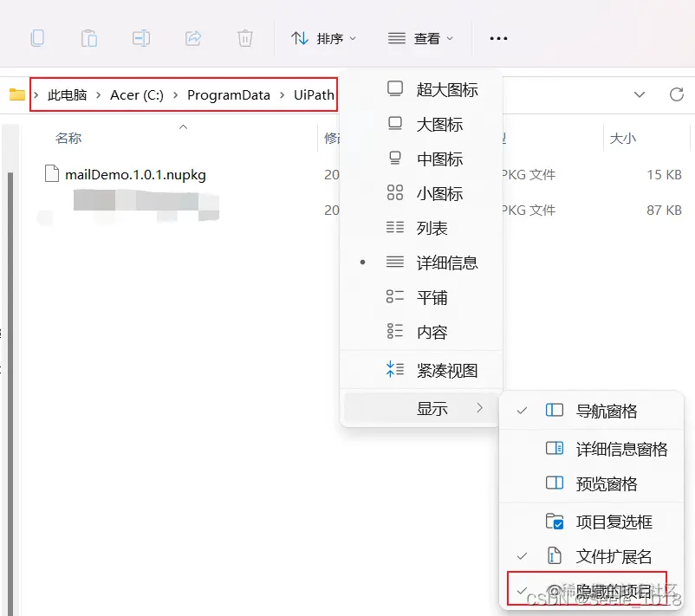Click the Rename icon in the toolbar

[140, 38]
